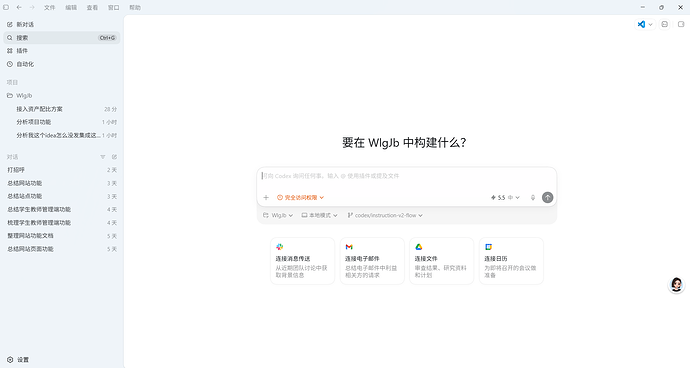This screenshot has height=368, width=690.
Task: Click the floating avatar at right edge
Action: point(676,285)
